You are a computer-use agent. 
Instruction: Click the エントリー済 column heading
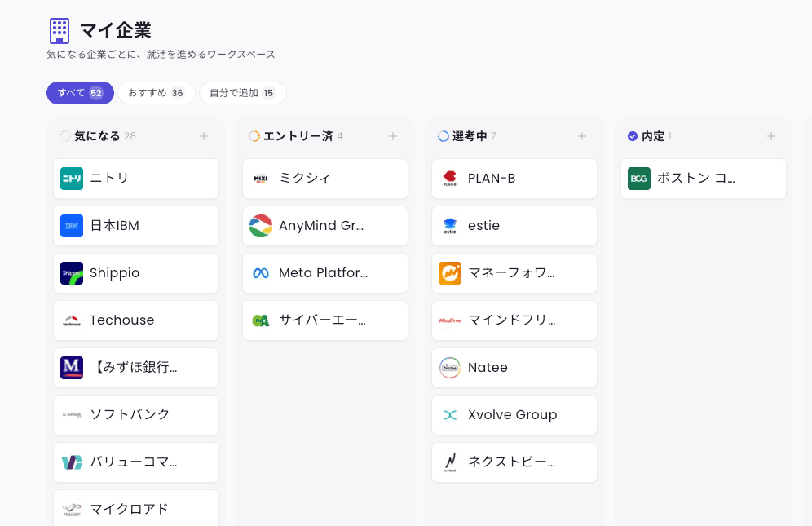click(x=298, y=136)
